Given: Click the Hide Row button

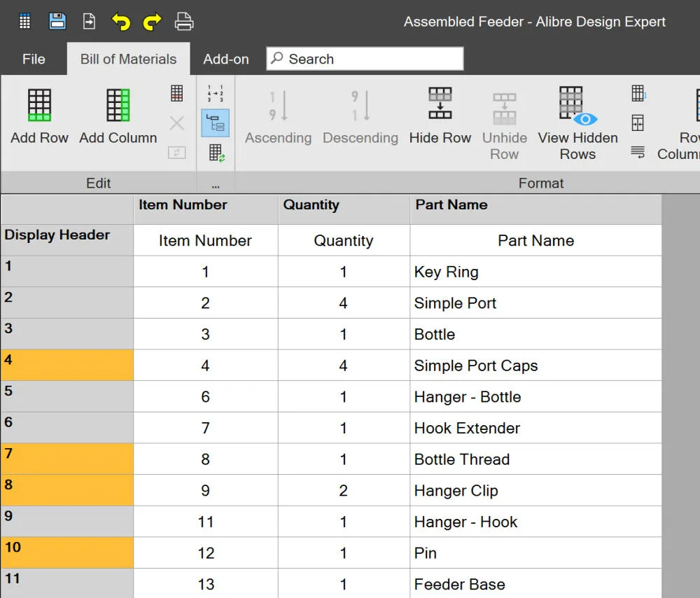Looking at the screenshot, I should coord(440,116).
